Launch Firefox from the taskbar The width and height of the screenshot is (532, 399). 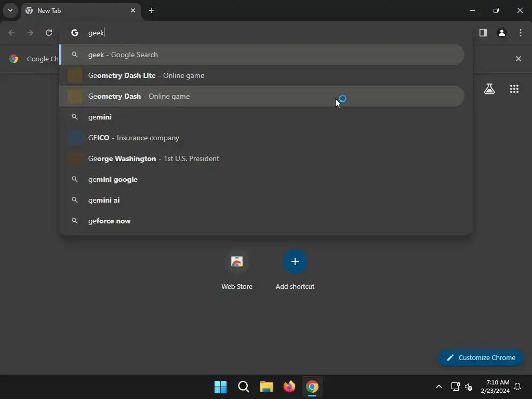coord(289,387)
